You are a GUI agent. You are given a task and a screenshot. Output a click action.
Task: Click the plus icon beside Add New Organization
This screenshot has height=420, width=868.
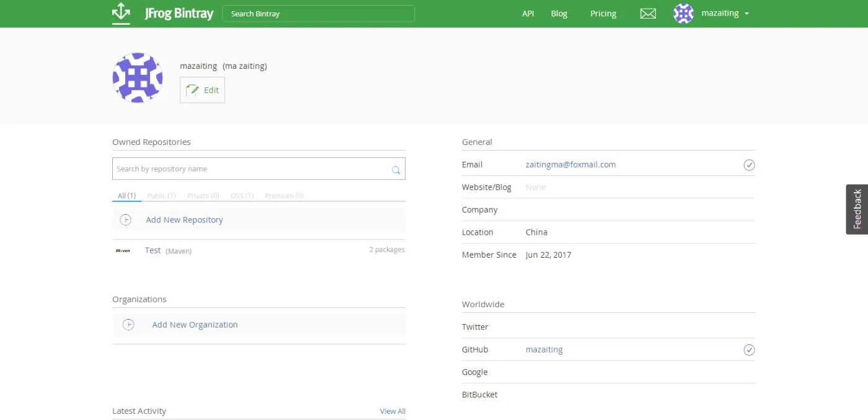(128, 325)
